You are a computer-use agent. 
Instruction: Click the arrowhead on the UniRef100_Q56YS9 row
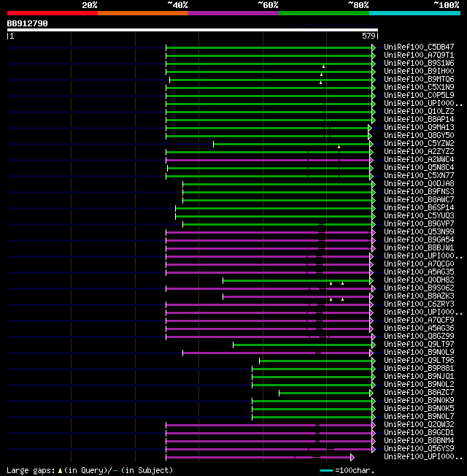coord(374,449)
